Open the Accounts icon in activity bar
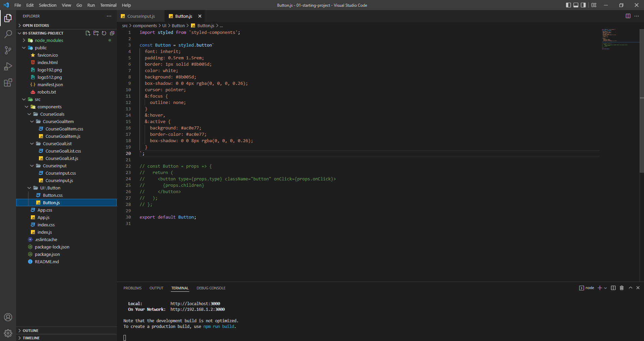Viewport: 644px width, 341px height. tap(8, 317)
